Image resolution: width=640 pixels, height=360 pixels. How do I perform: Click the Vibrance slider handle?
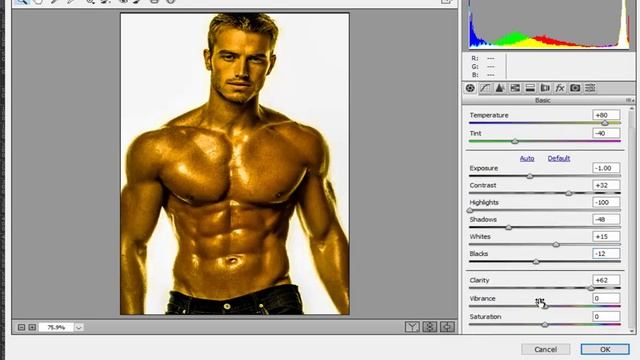pos(544,306)
